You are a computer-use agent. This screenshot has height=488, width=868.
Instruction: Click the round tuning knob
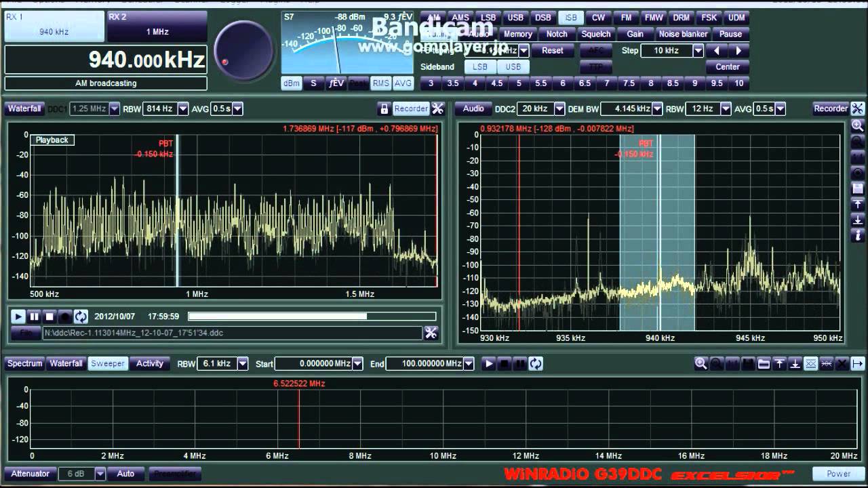[244, 51]
